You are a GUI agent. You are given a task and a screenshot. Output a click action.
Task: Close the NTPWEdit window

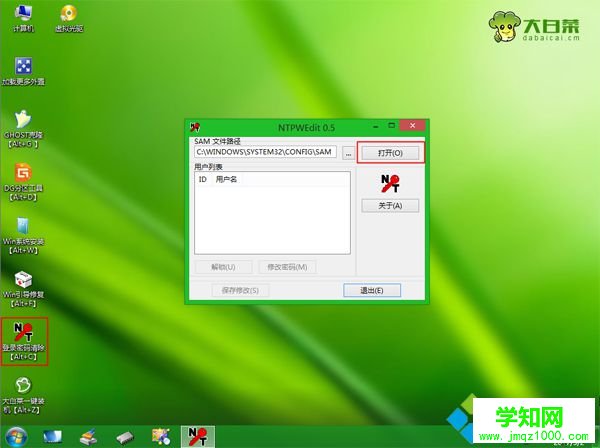(x=412, y=125)
